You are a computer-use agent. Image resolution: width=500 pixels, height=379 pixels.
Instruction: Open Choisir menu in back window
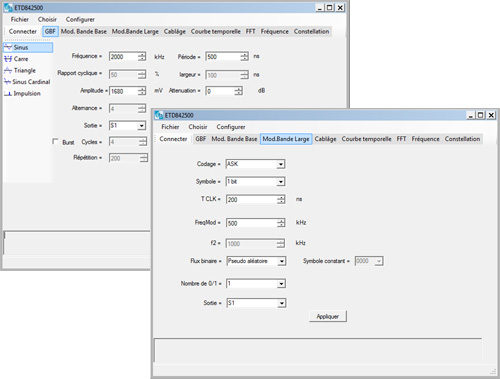[47, 19]
